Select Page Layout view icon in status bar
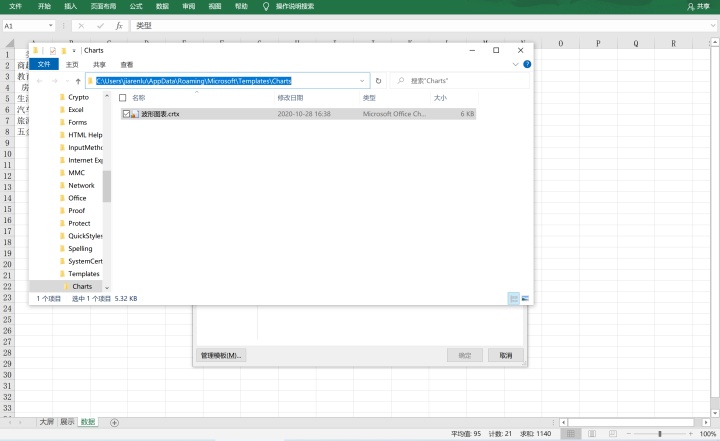 [592, 434]
